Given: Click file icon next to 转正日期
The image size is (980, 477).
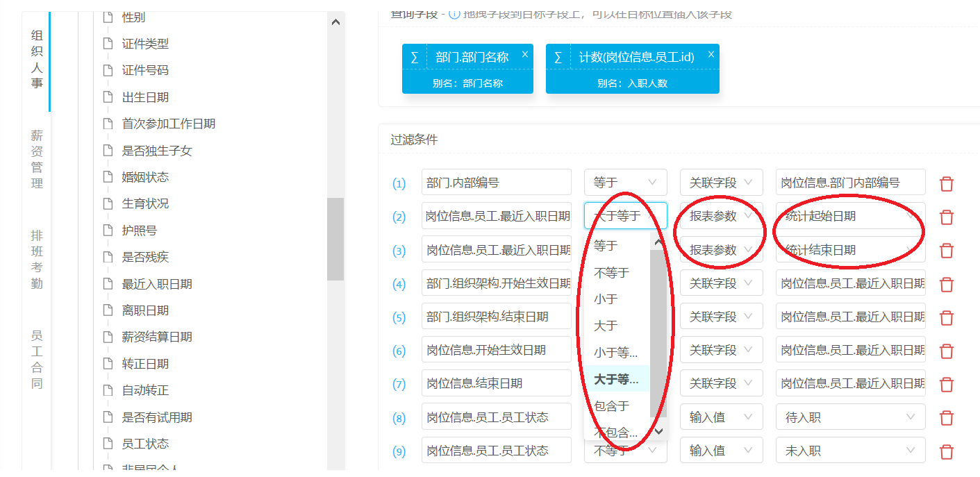Looking at the screenshot, I should click(108, 364).
